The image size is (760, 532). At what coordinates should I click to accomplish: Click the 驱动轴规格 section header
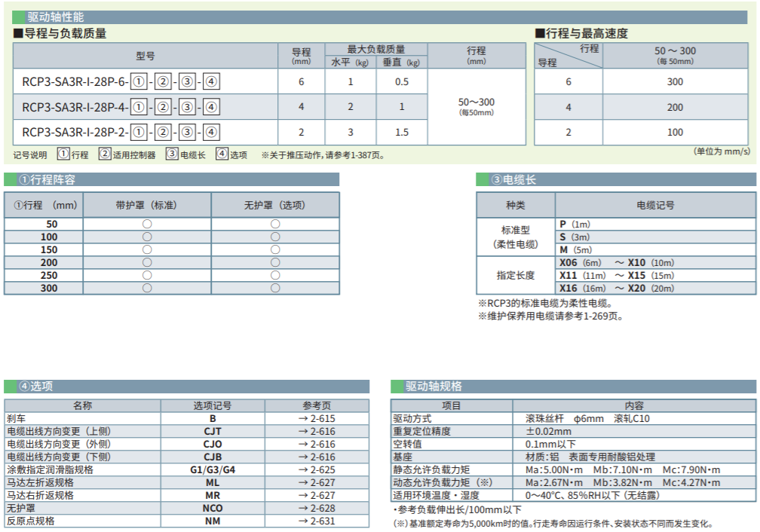tap(573, 386)
